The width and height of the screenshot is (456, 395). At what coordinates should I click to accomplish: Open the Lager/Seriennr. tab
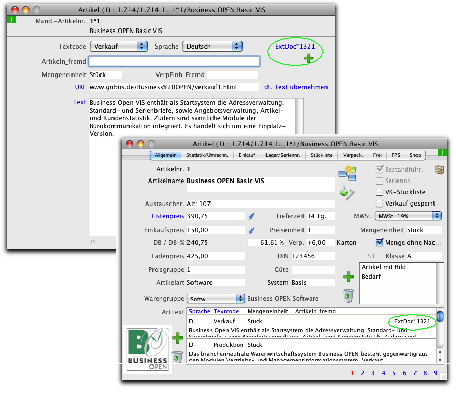[x=283, y=155]
